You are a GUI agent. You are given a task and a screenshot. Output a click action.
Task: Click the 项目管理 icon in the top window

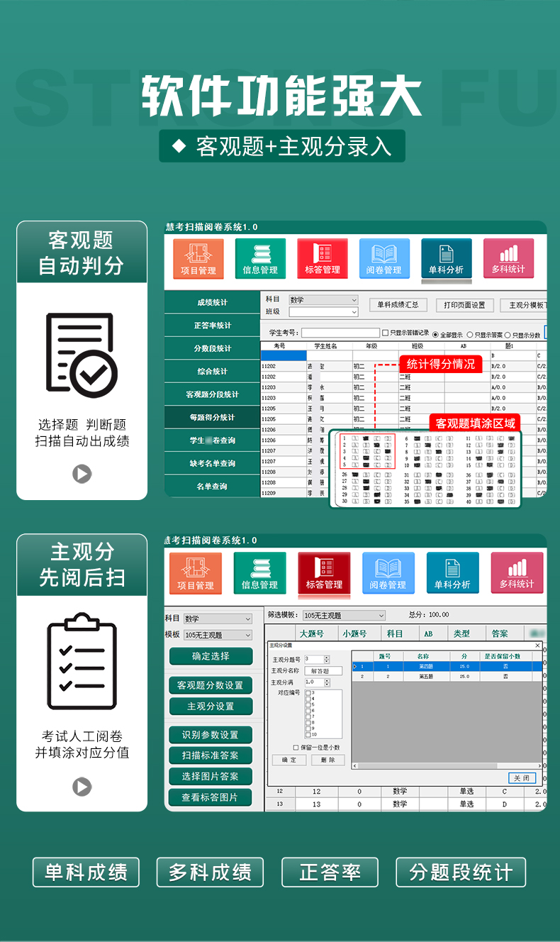tap(198, 258)
